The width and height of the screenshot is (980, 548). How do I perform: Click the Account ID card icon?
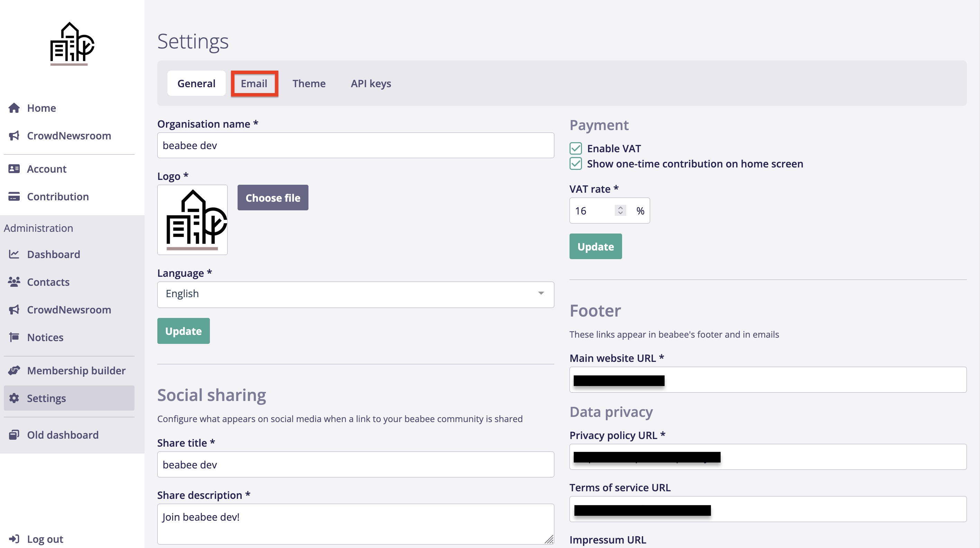[14, 168]
